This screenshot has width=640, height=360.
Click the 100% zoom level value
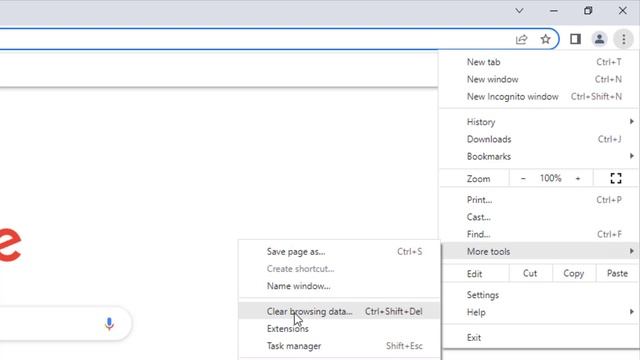click(550, 178)
